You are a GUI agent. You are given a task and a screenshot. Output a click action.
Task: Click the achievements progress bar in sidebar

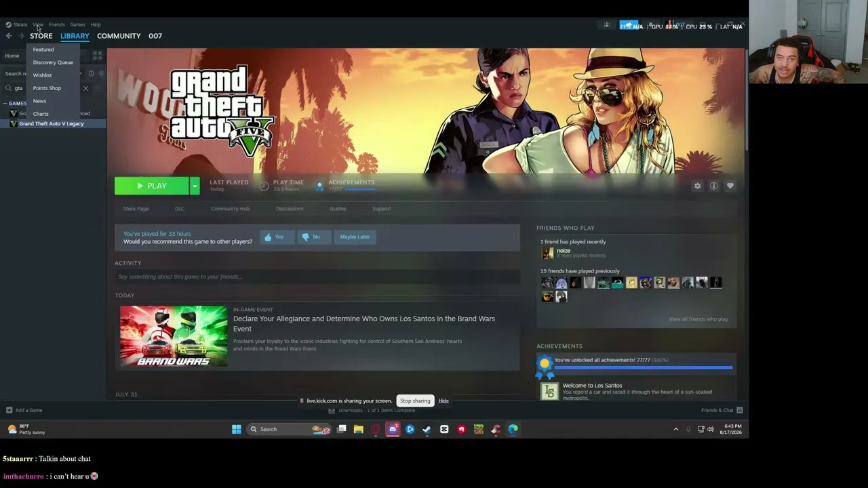(643, 368)
